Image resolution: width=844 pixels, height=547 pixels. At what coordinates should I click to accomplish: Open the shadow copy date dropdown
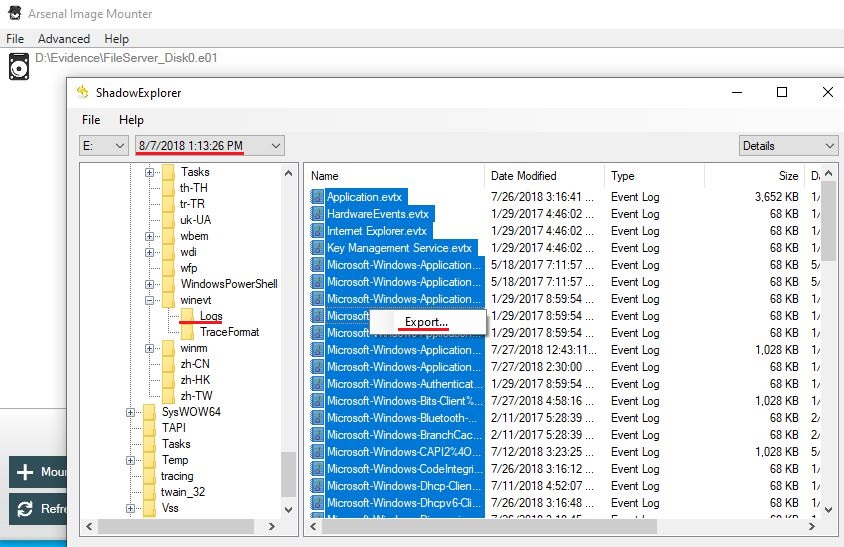[x=210, y=145]
